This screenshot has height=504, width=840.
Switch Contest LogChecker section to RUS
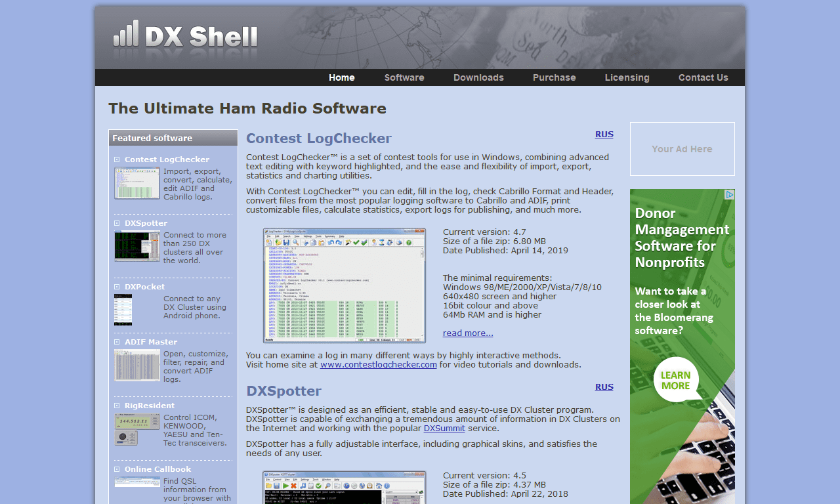tap(604, 135)
